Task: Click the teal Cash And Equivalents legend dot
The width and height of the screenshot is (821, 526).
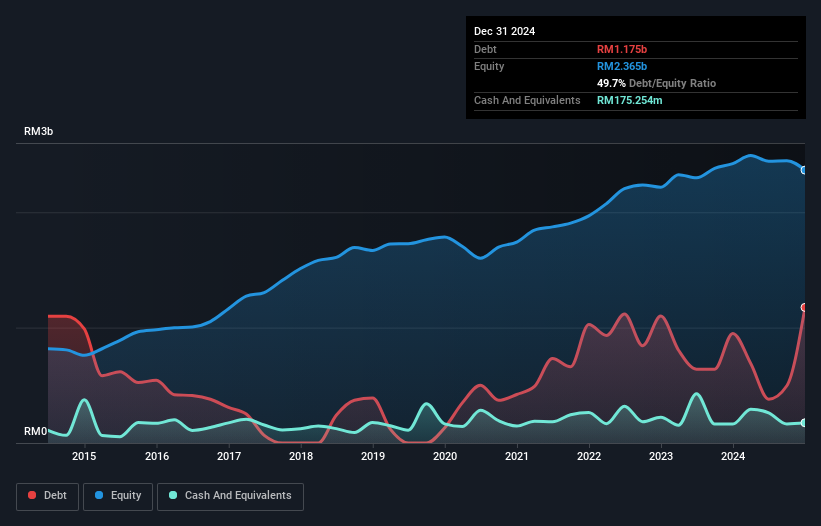Action: point(173,495)
